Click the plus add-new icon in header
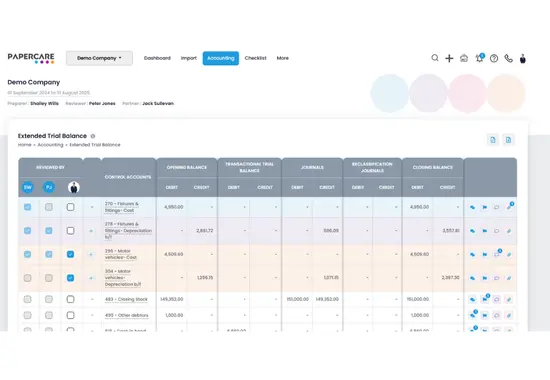Image resolution: width=550 pixels, height=380 pixels. (449, 58)
